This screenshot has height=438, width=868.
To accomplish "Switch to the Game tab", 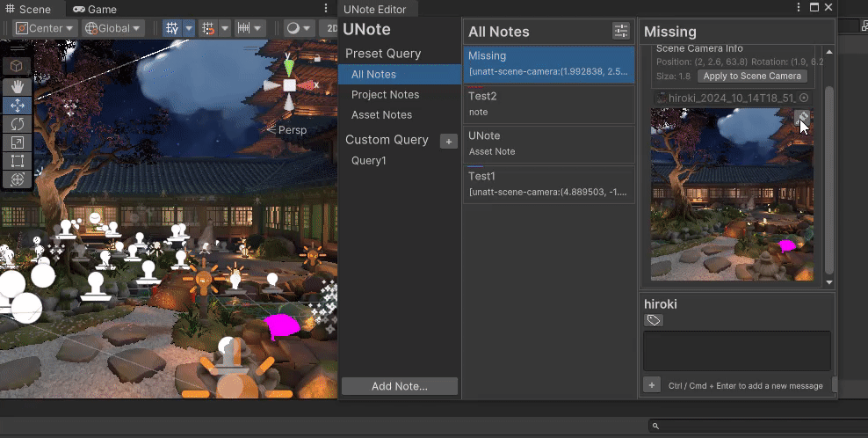I will point(95,10).
